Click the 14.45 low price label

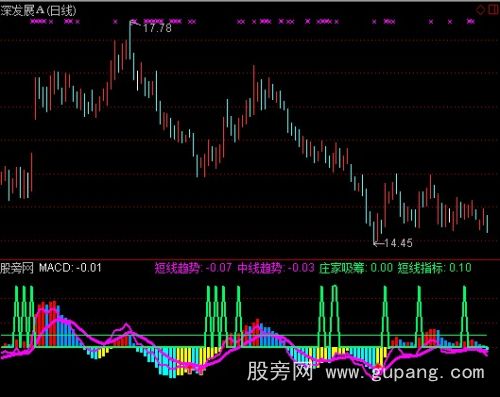pos(398,243)
